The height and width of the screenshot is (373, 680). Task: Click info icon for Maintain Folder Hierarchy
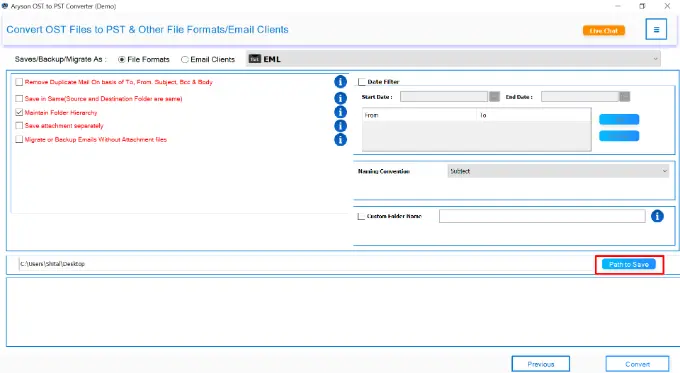tap(340, 112)
